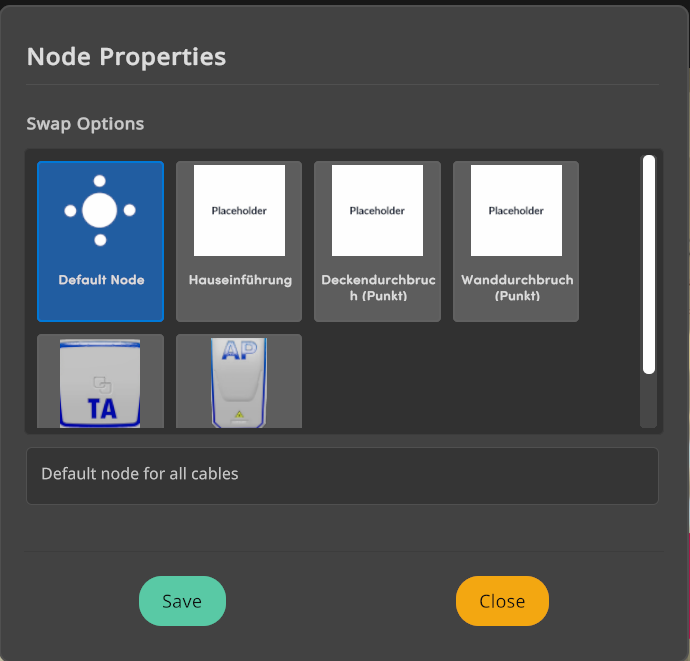
Task: Click the 'Node Properties' dialog title
Action: [126, 56]
